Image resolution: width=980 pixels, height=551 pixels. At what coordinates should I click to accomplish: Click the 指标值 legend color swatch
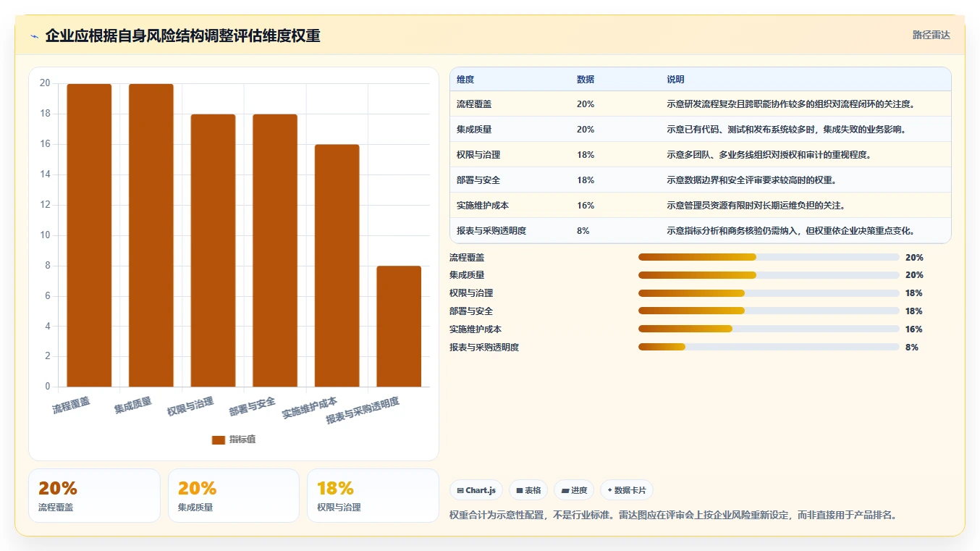(x=219, y=439)
